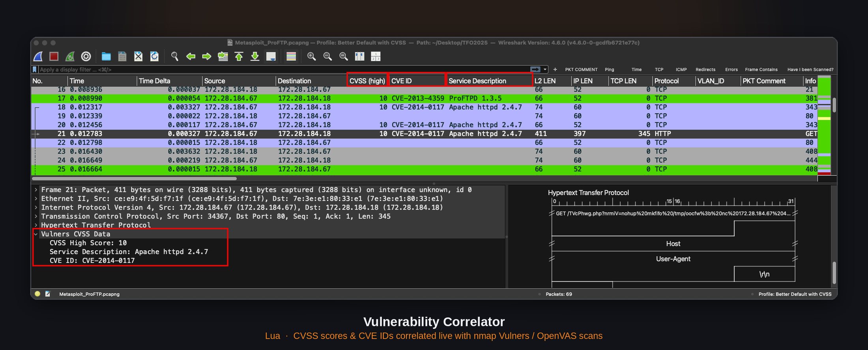
Task: Restart the current capture with green fin
Action: [x=70, y=56]
